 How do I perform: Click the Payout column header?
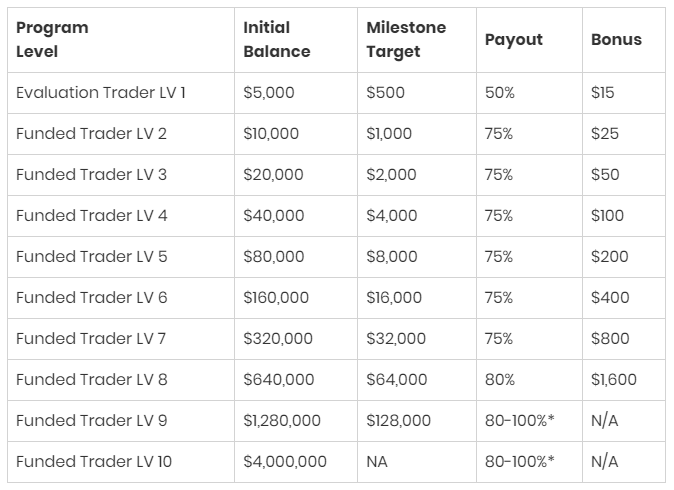514,40
